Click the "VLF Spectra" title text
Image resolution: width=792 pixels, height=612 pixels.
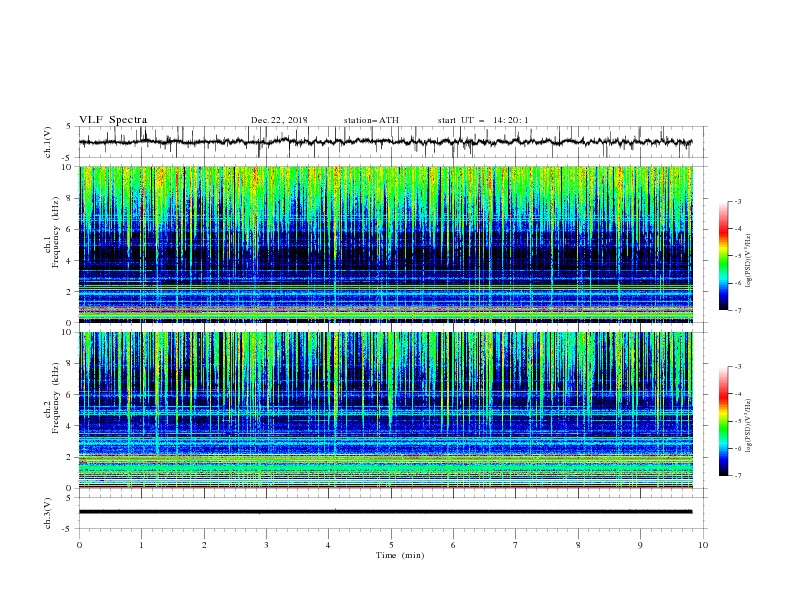[x=113, y=120]
